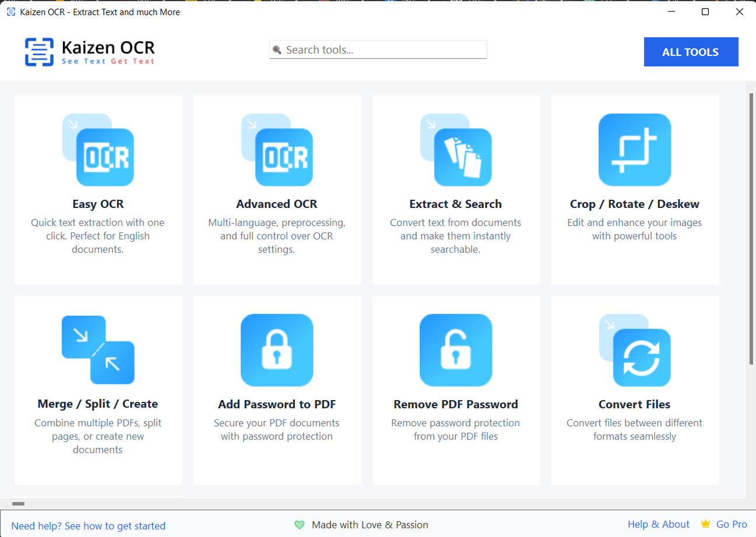Select the Add Password to PDF lock icon
The image size is (756, 537).
(277, 350)
